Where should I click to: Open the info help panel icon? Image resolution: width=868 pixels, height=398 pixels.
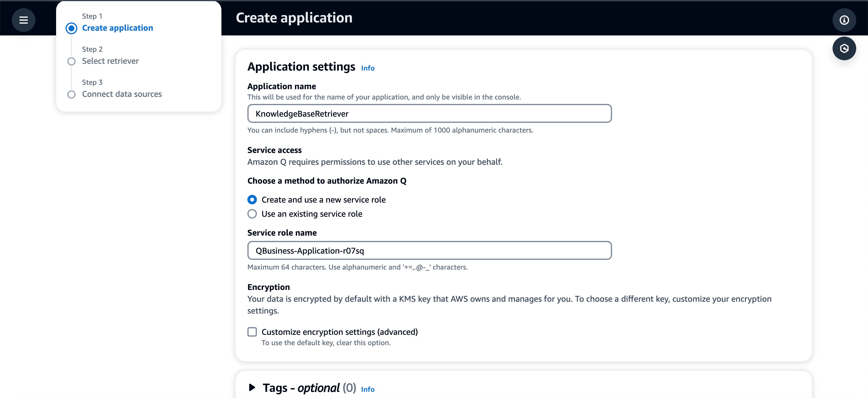point(844,20)
